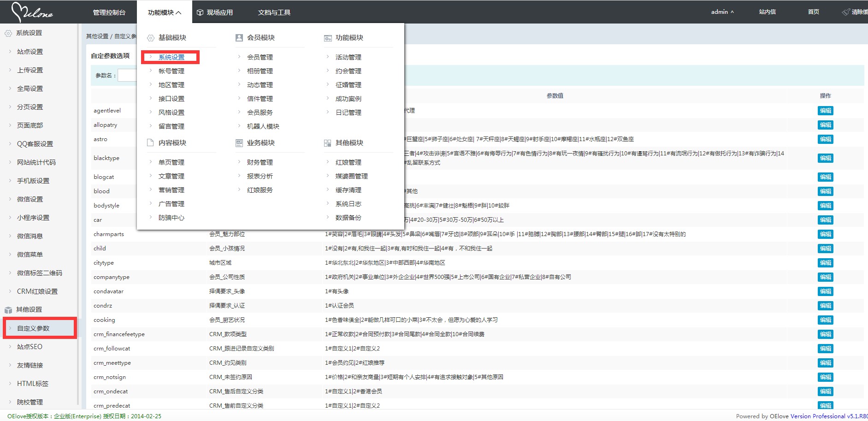Open 缓存清理 under 其他模块
Screen dimensions: 868x421
[348, 190]
